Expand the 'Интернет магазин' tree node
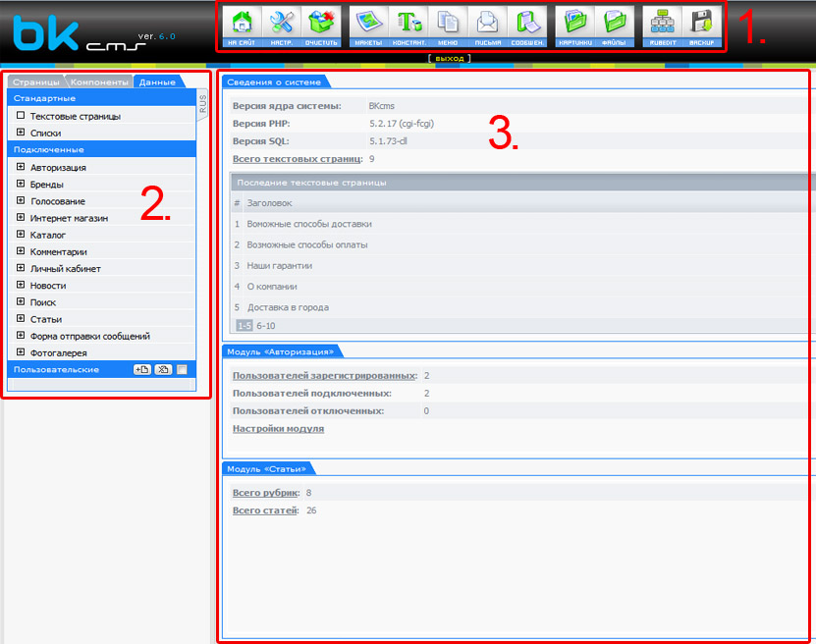 (21, 218)
